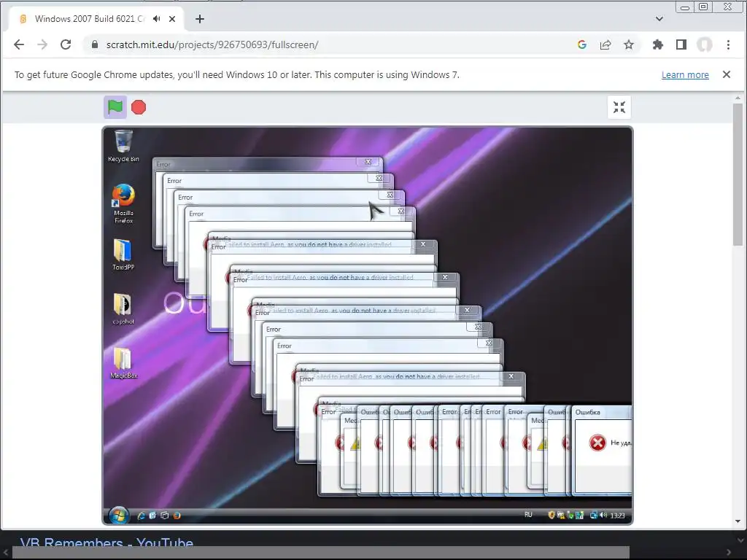Screen dimensions: 747x560
Task: Click VB Remembers - YouTube text
Action: 107,542
